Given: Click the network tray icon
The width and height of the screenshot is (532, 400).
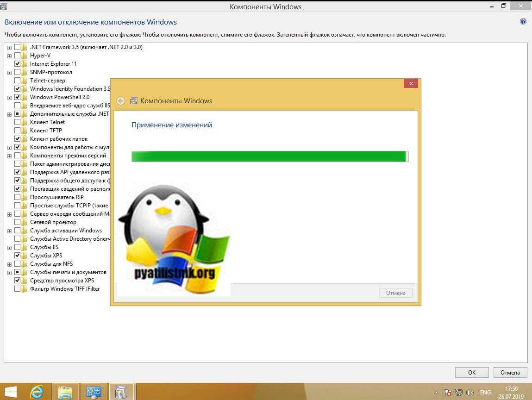Looking at the screenshot, I should tap(459, 393).
